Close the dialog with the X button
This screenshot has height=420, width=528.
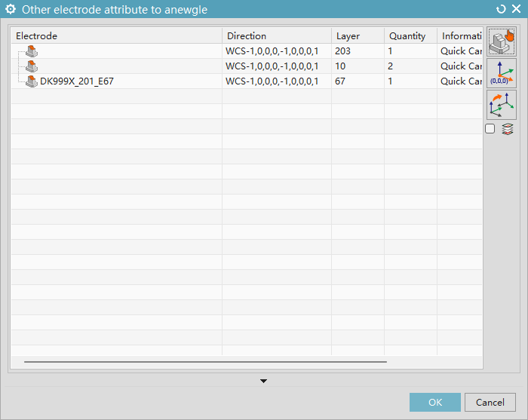(x=516, y=10)
